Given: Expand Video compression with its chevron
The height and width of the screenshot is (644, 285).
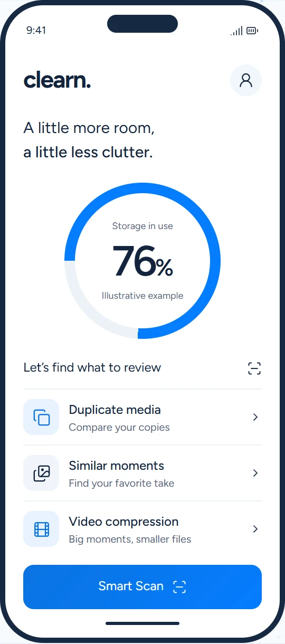Looking at the screenshot, I should pyautogui.click(x=255, y=529).
